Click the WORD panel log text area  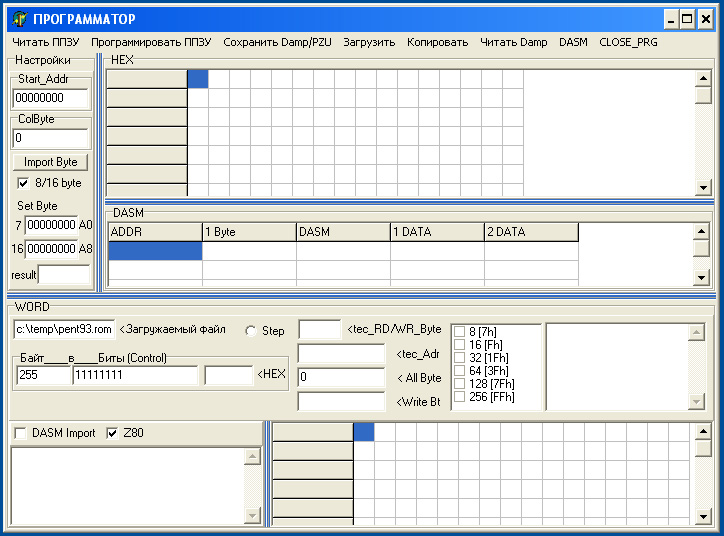[618, 367]
